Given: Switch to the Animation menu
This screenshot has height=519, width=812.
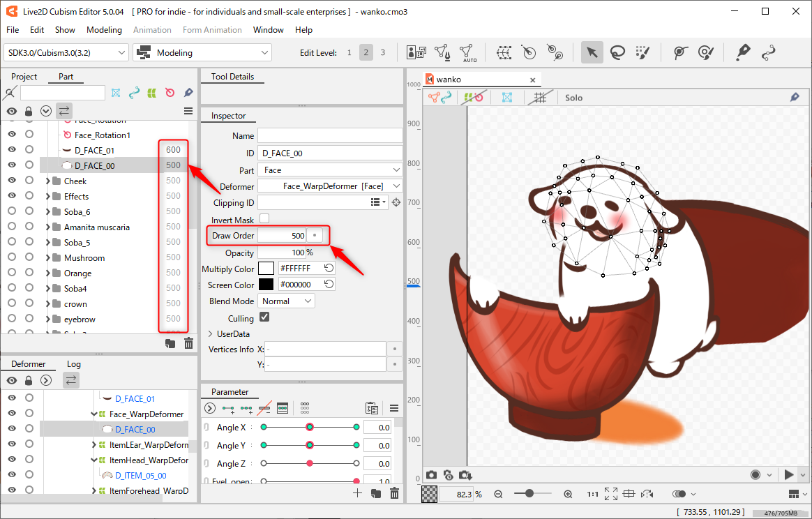Looking at the screenshot, I should [x=152, y=30].
